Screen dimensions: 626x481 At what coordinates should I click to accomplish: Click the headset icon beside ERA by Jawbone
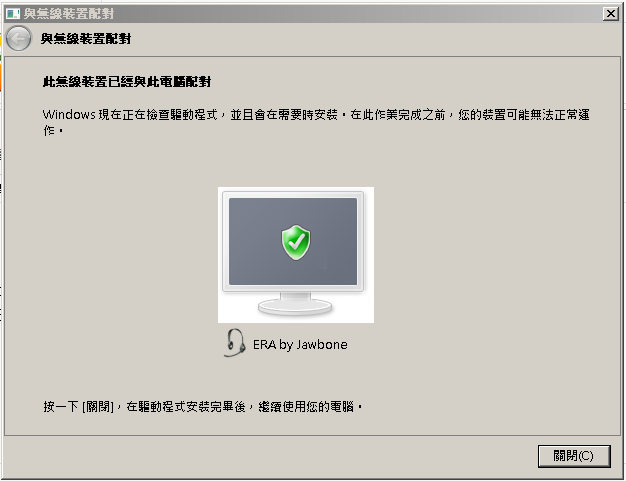pyautogui.click(x=235, y=343)
